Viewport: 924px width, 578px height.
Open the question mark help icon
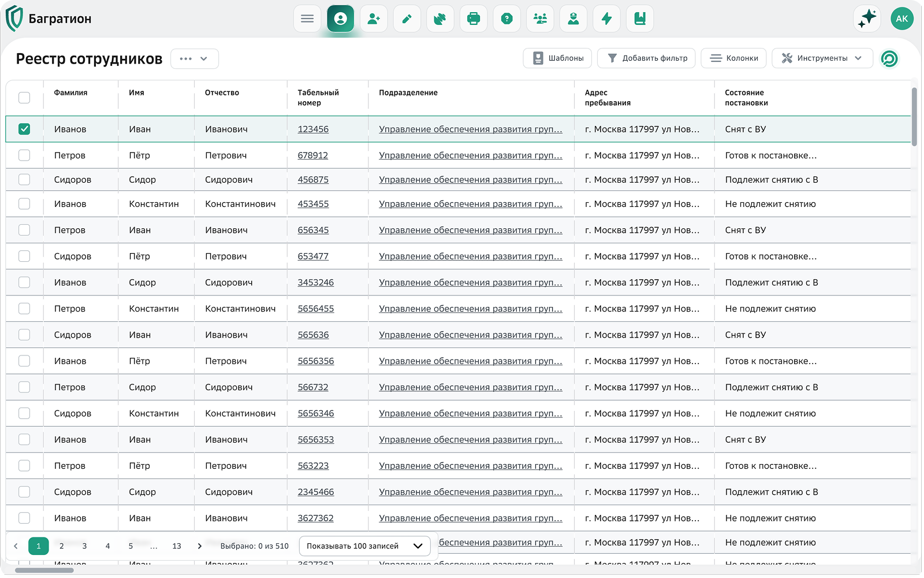(x=507, y=19)
